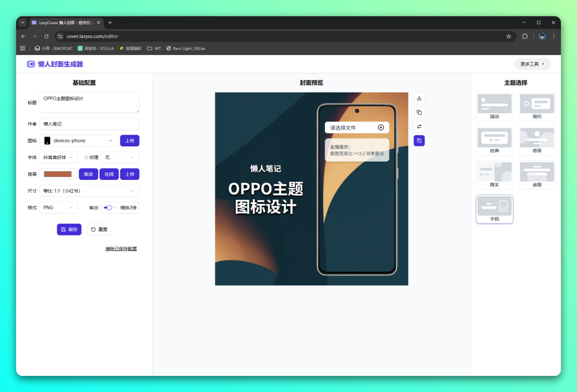This screenshot has height=392, width=577.
Task: Open the MT bookmarks folder
Action: (154, 49)
